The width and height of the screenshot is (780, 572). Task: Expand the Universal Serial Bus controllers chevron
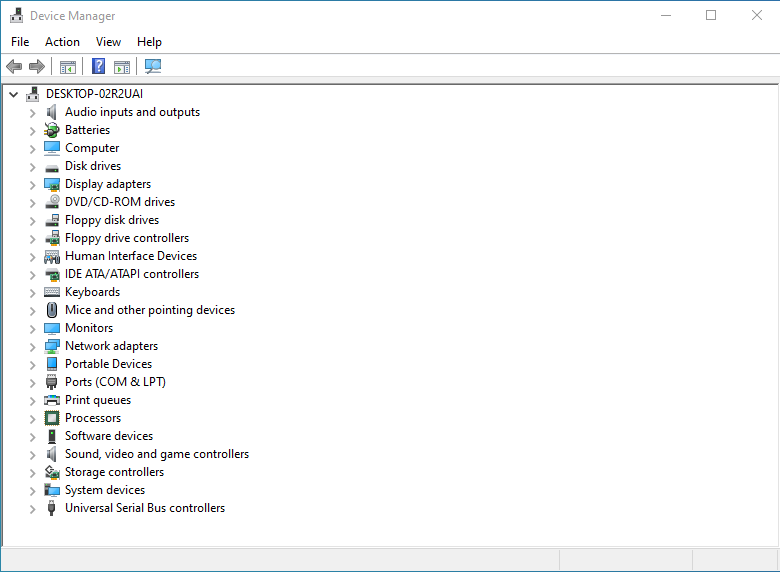pyautogui.click(x=32, y=509)
